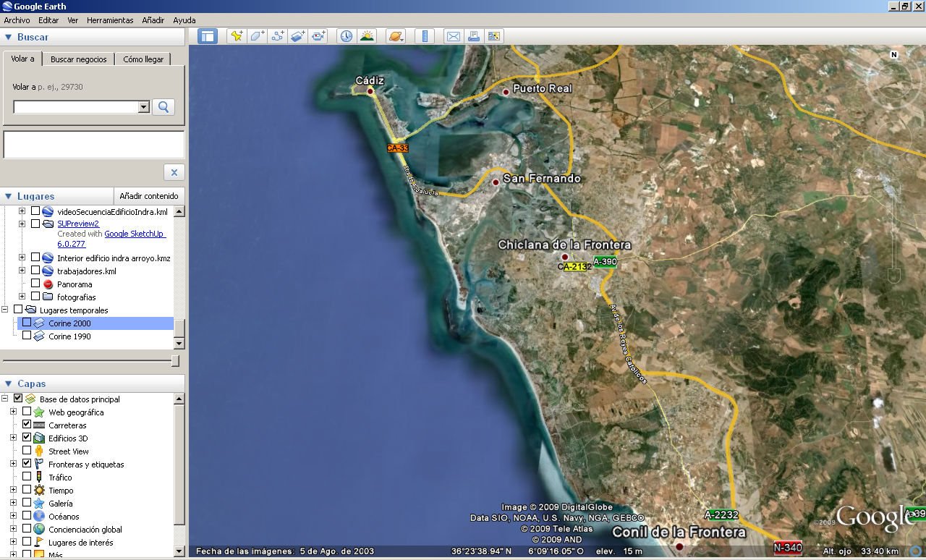Open historical imagery with the clock icon
Viewport: 926px width, 560px height.
click(x=345, y=35)
